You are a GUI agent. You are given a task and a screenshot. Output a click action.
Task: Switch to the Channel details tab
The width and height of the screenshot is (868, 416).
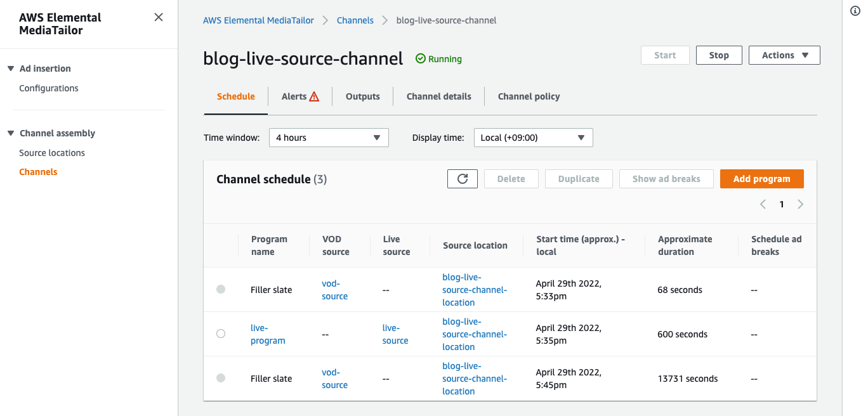click(x=439, y=96)
